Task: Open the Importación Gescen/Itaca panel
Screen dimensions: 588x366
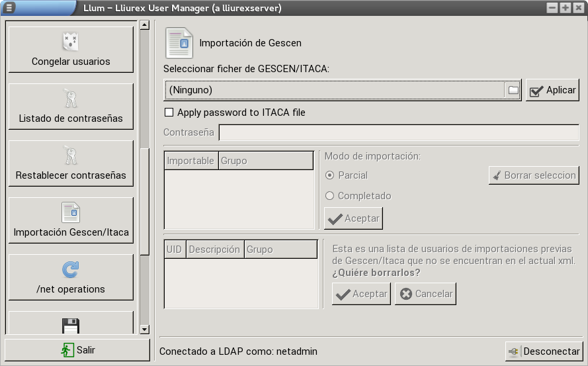Action: point(71,220)
